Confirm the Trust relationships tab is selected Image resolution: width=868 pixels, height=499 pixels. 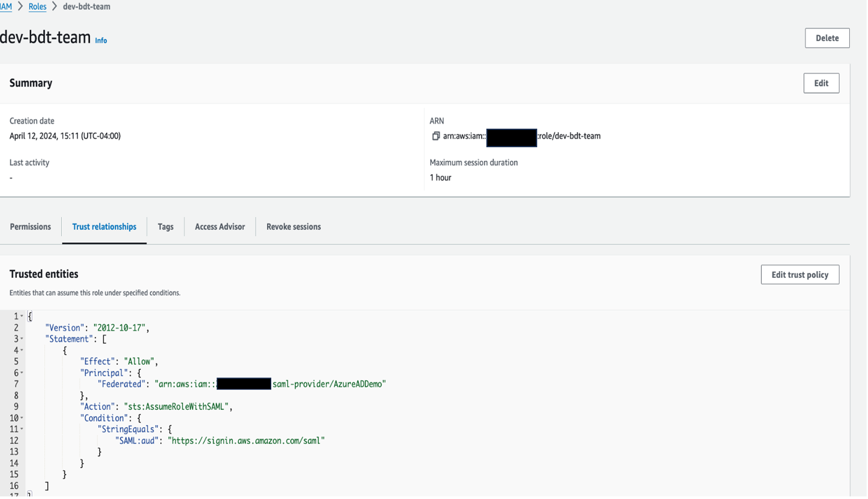(104, 226)
